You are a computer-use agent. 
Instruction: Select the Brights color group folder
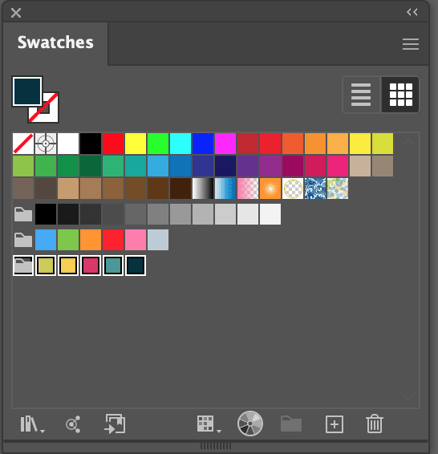point(23,240)
